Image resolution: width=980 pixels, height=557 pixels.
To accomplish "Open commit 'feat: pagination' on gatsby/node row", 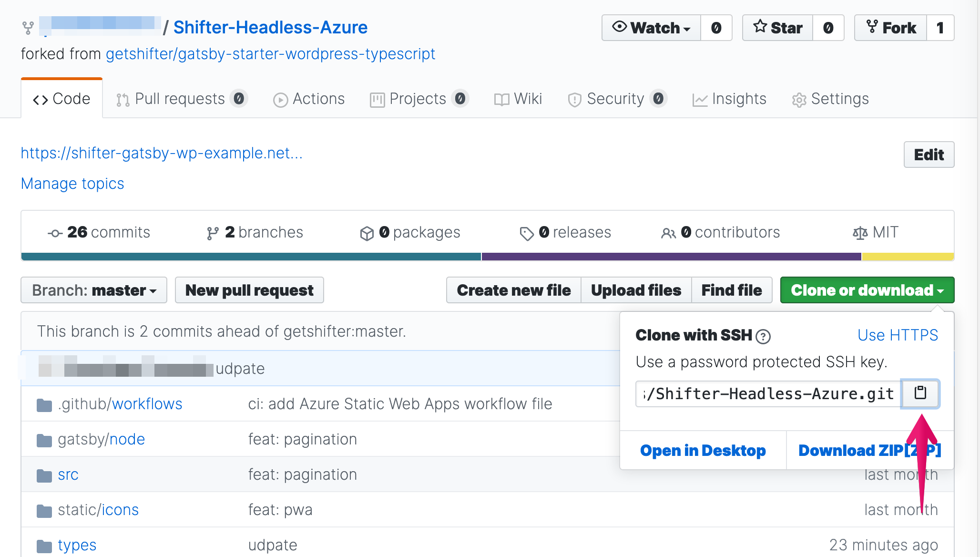I will pos(303,439).
